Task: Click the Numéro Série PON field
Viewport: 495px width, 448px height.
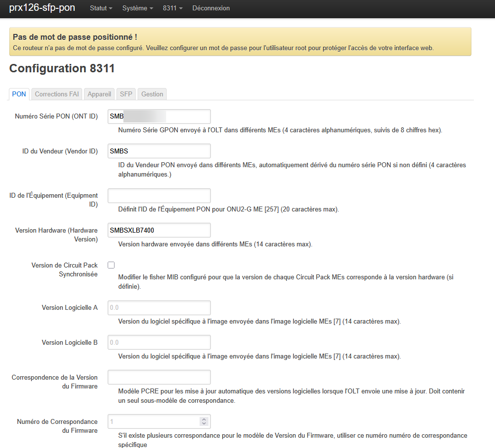Action: coord(159,117)
